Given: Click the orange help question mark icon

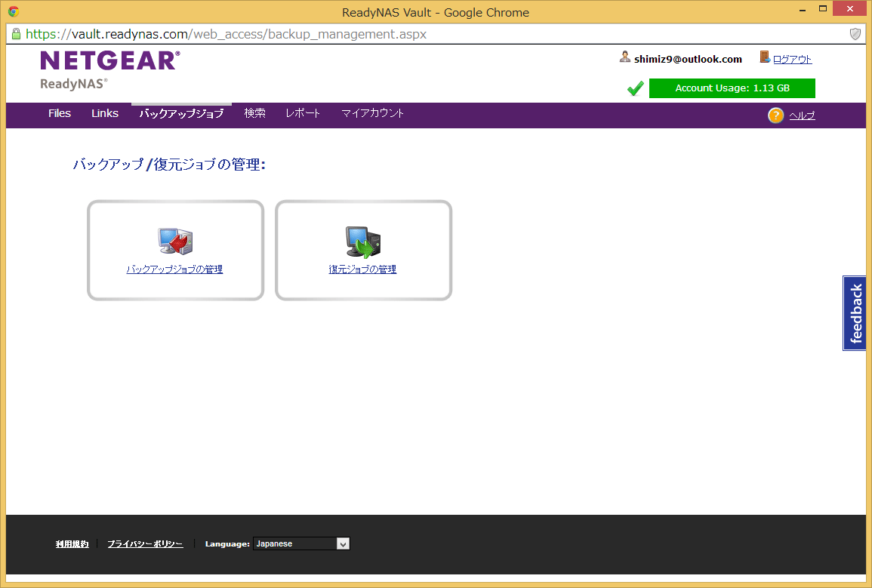Looking at the screenshot, I should [775, 115].
